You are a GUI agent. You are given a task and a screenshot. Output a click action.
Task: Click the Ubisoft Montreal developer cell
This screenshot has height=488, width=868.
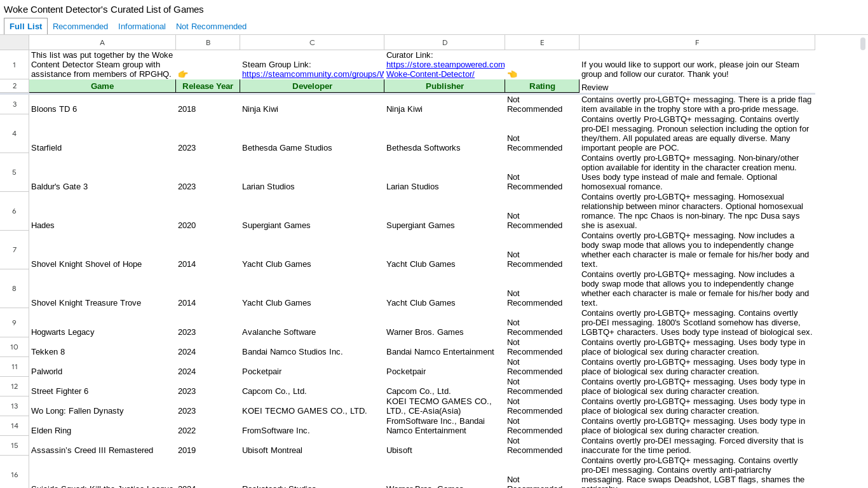point(312,445)
